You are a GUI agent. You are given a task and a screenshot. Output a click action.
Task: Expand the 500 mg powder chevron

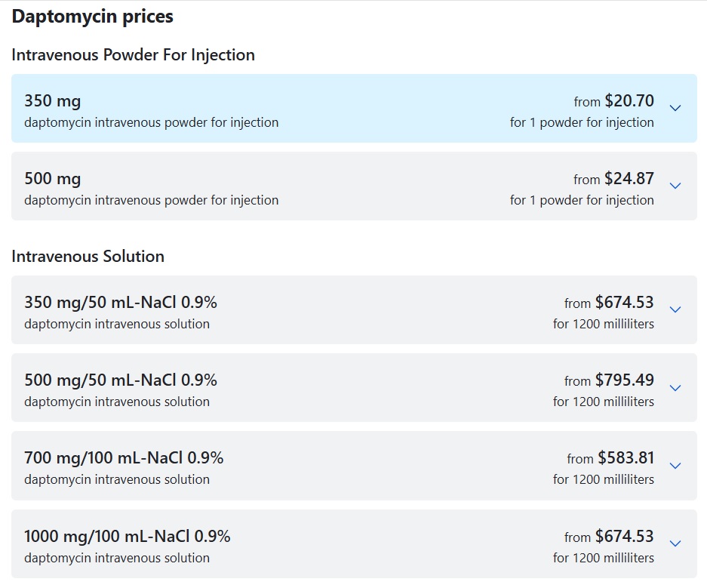pyautogui.click(x=675, y=186)
